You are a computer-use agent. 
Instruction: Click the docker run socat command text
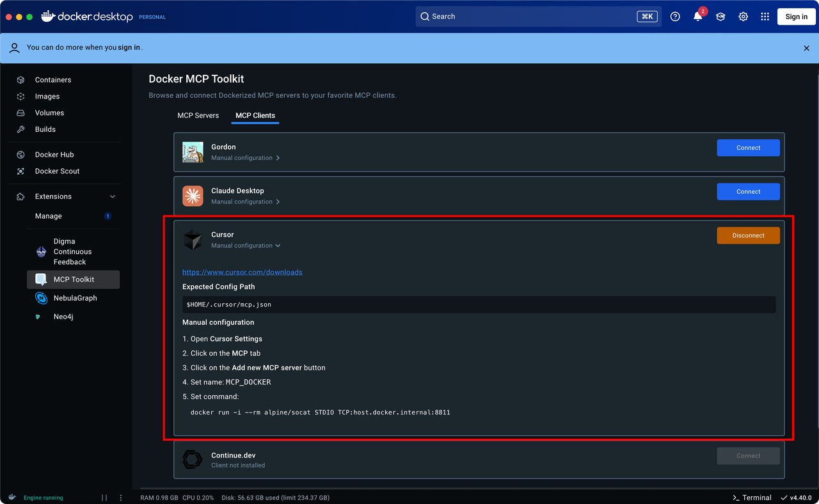[321, 413]
